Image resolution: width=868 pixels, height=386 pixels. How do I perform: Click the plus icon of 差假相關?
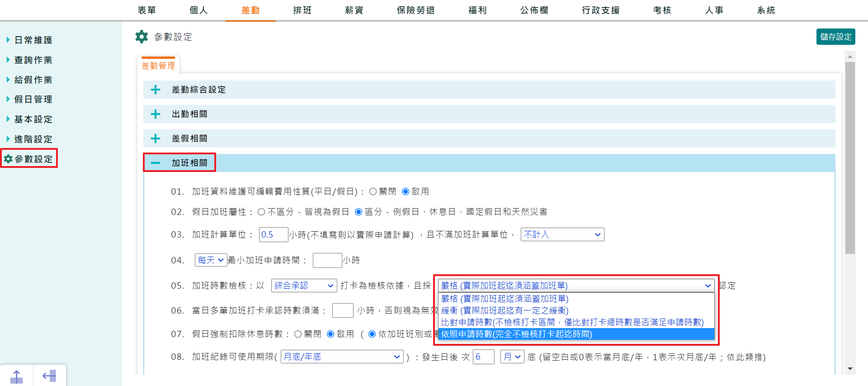coord(156,138)
